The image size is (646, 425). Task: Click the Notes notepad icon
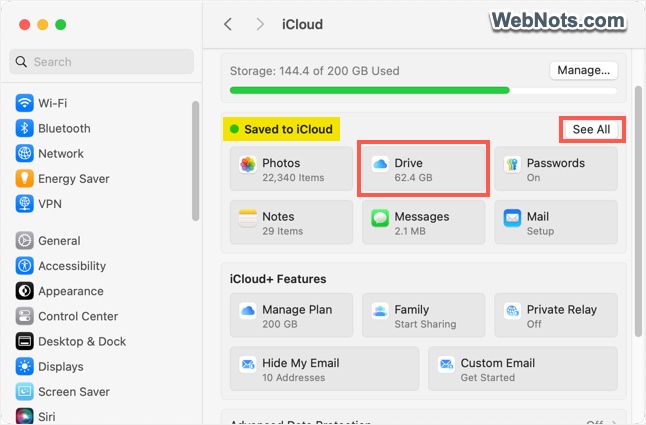click(248, 218)
